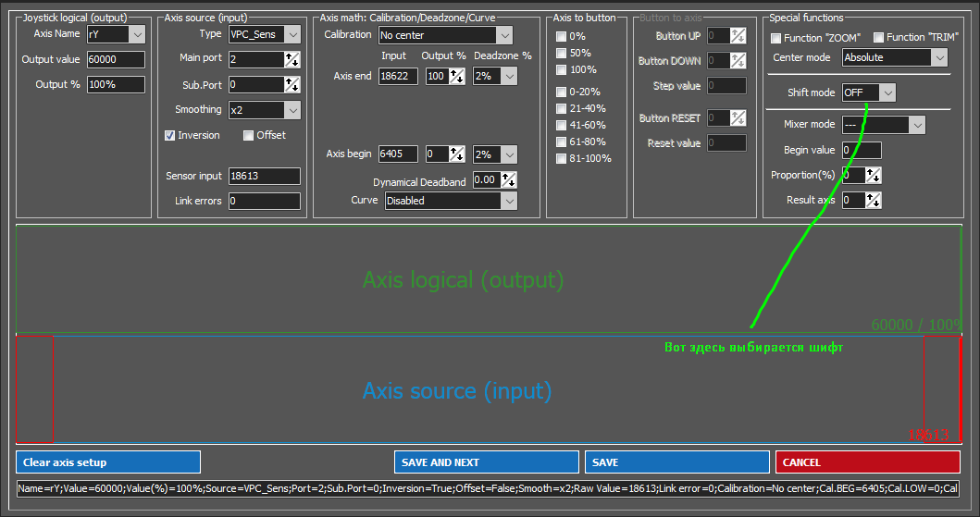
Task: Open the Center mode dropdown
Action: 939,57
